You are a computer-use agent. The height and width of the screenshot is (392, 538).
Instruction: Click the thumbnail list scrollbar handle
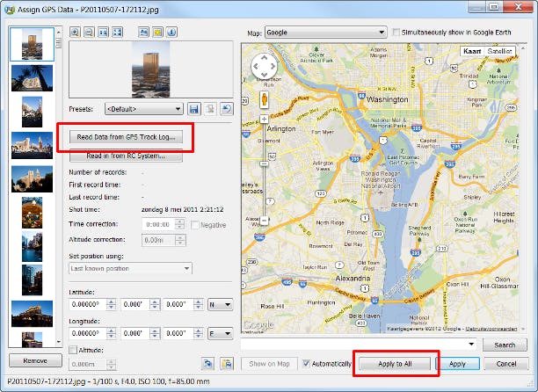point(58,43)
